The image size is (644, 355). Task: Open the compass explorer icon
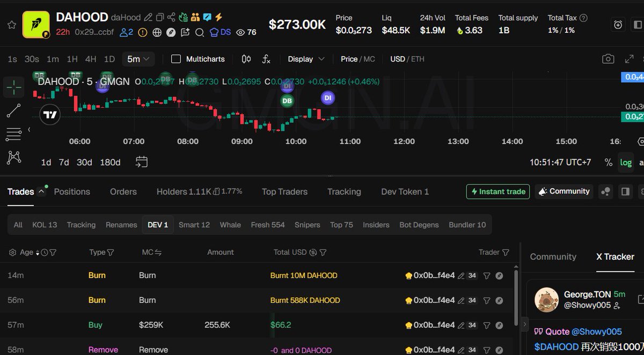171,32
